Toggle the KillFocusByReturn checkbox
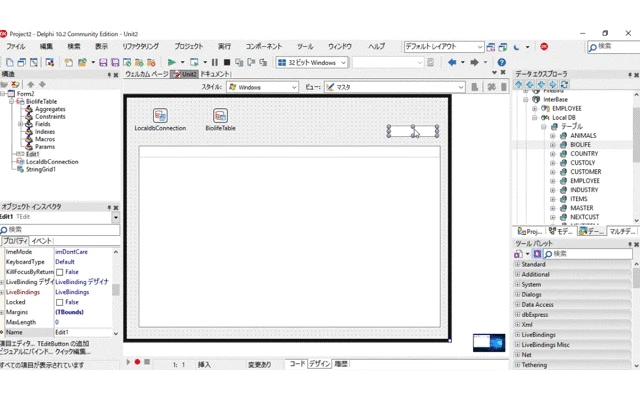640x400 pixels. (60, 272)
